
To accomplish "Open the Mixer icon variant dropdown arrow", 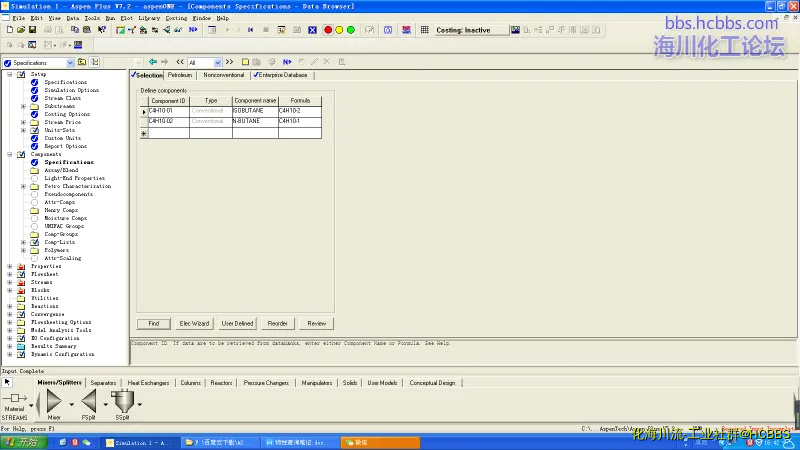I will pyautogui.click(x=71, y=405).
